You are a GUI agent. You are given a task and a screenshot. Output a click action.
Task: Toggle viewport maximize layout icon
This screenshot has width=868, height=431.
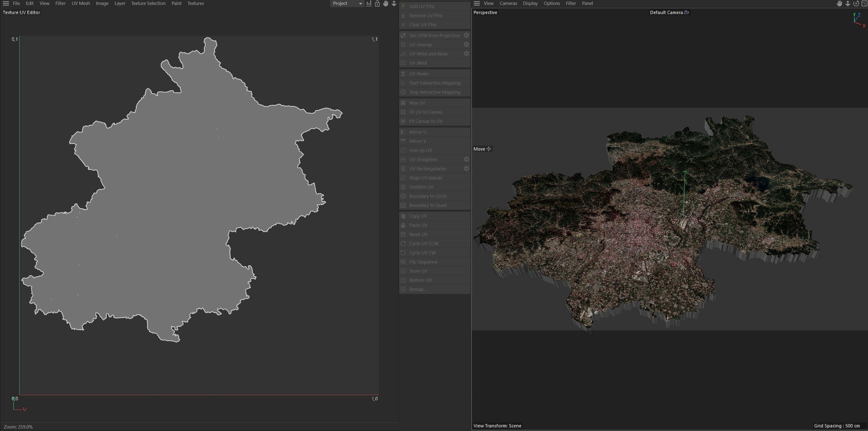pos(864,3)
